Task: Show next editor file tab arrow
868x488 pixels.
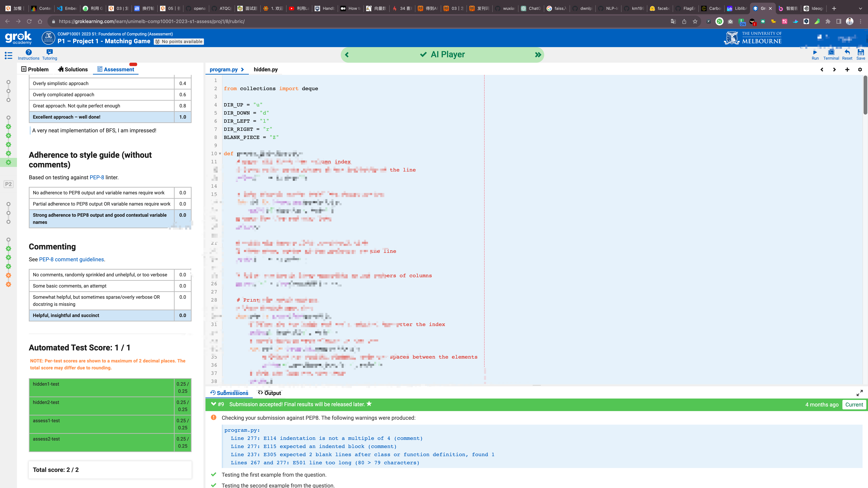Action: coord(834,70)
